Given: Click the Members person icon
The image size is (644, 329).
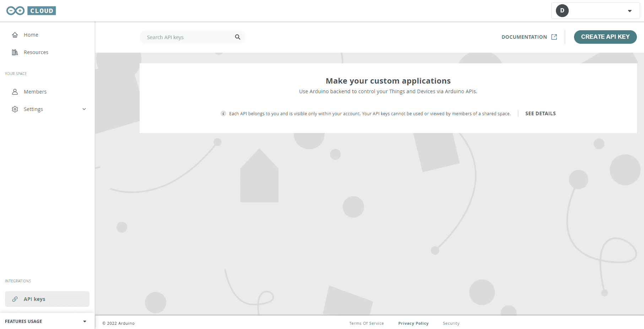Looking at the screenshot, I should pyautogui.click(x=15, y=92).
